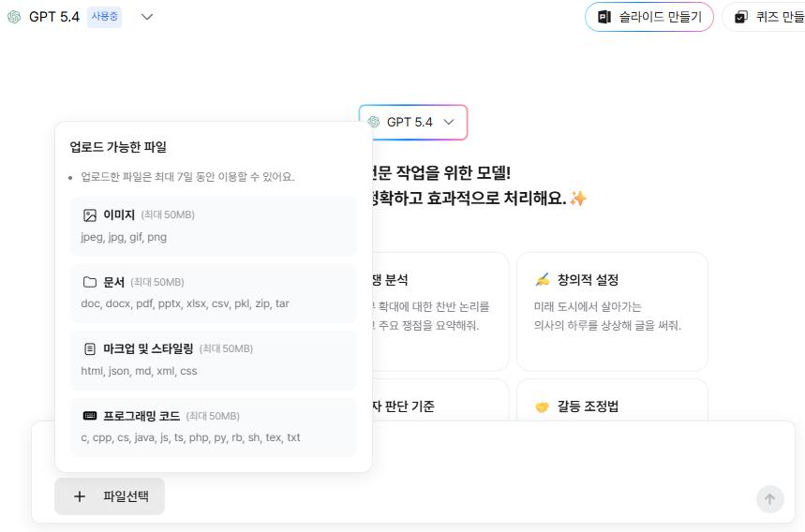Click the document icon by 마크업 및 스타일링
805x532 pixels.
pyautogui.click(x=90, y=349)
